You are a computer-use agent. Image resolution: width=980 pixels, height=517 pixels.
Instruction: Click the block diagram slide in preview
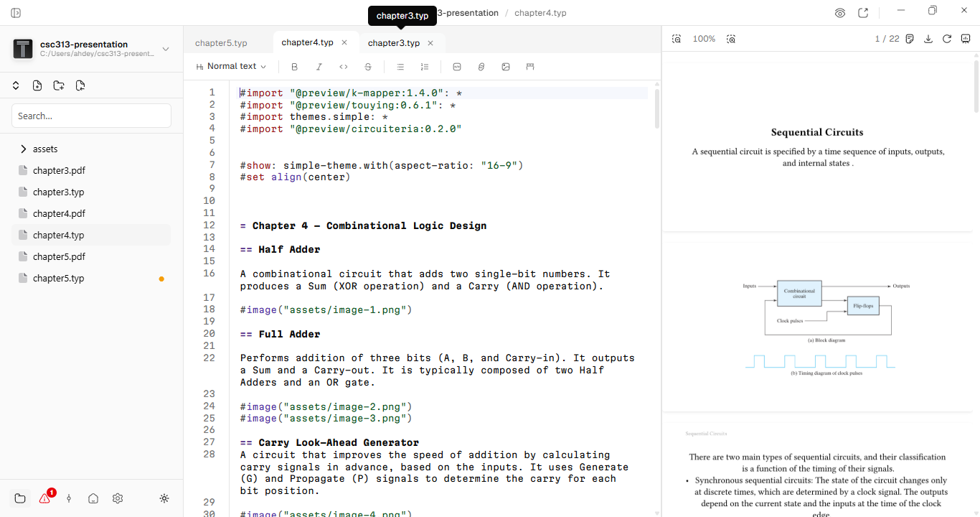click(818, 326)
